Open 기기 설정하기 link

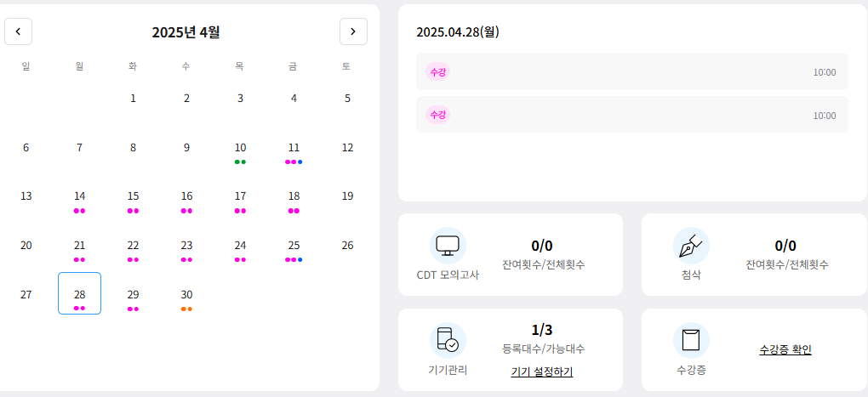tap(541, 372)
